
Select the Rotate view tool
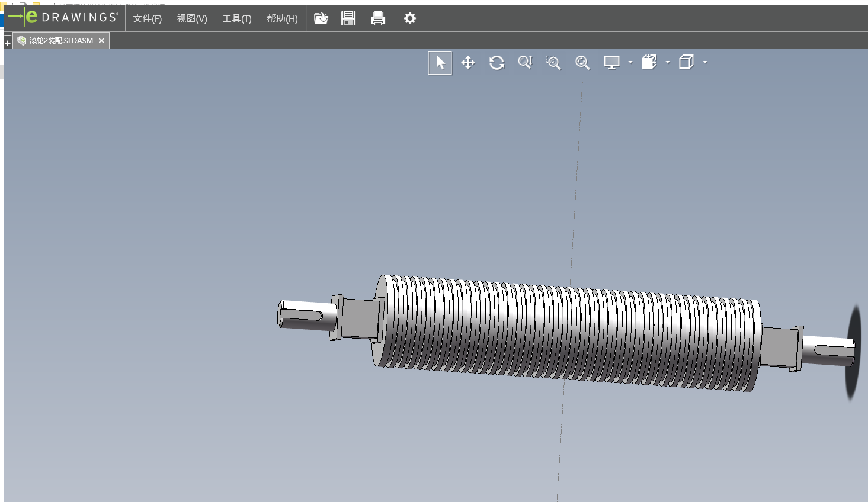tap(497, 63)
